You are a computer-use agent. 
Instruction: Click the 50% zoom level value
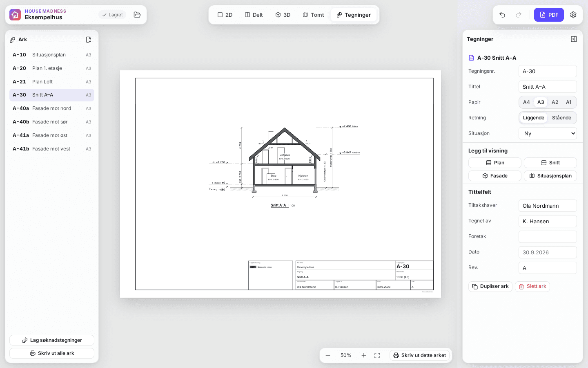[x=346, y=355]
